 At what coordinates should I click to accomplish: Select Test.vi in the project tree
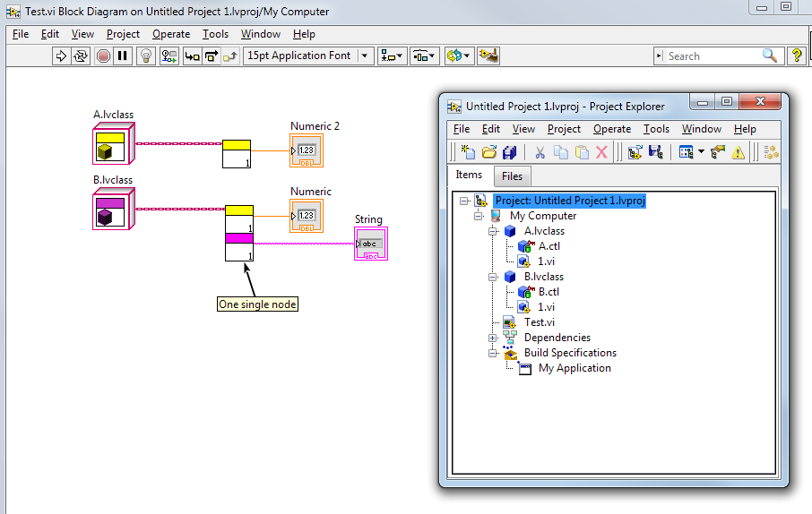point(539,322)
